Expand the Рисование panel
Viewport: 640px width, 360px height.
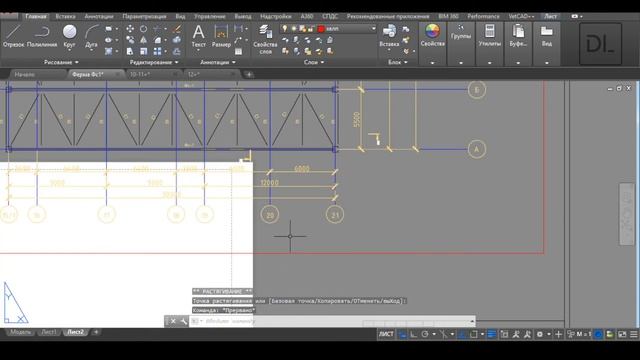tap(61, 62)
